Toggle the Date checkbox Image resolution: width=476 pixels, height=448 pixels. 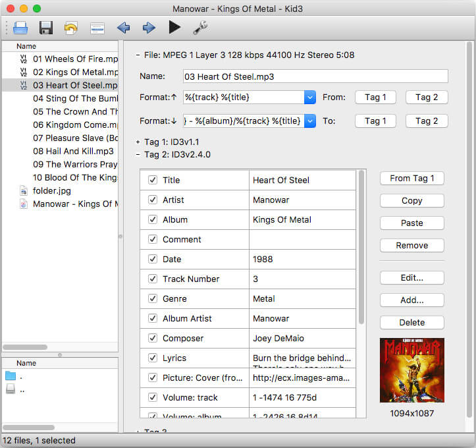pyautogui.click(x=153, y=259)
